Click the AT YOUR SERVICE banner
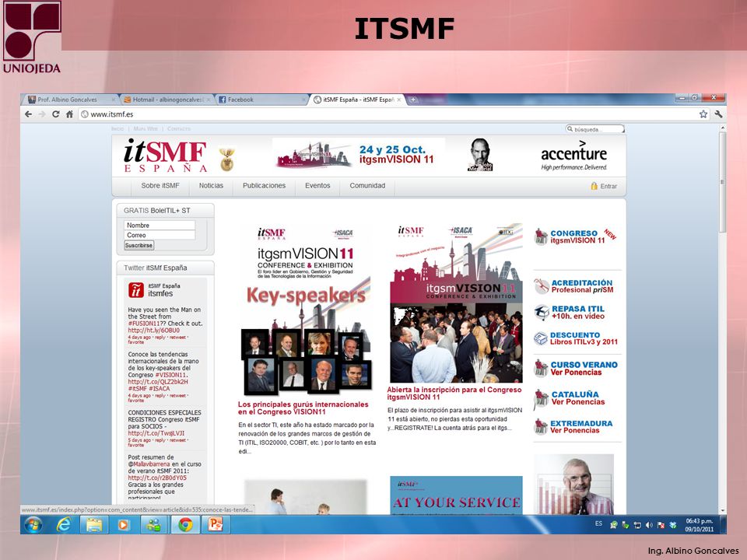 (x=456, y=495)
